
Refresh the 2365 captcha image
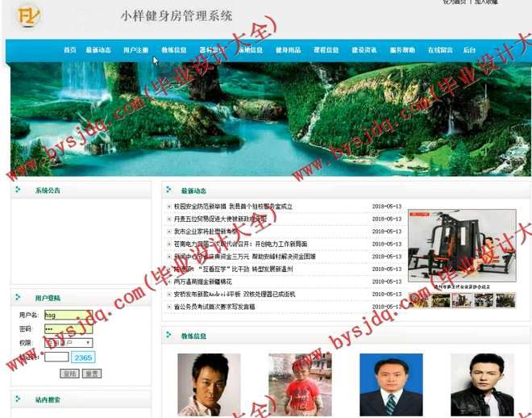tap(83, 357)
